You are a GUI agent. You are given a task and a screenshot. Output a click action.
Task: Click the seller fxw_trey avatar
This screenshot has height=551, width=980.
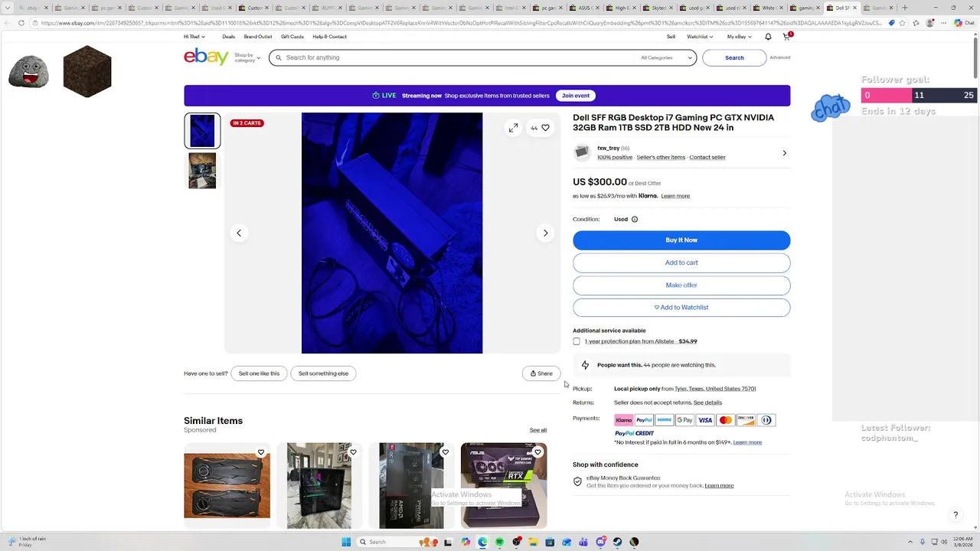pyautogui.click(x=583, y=152)
